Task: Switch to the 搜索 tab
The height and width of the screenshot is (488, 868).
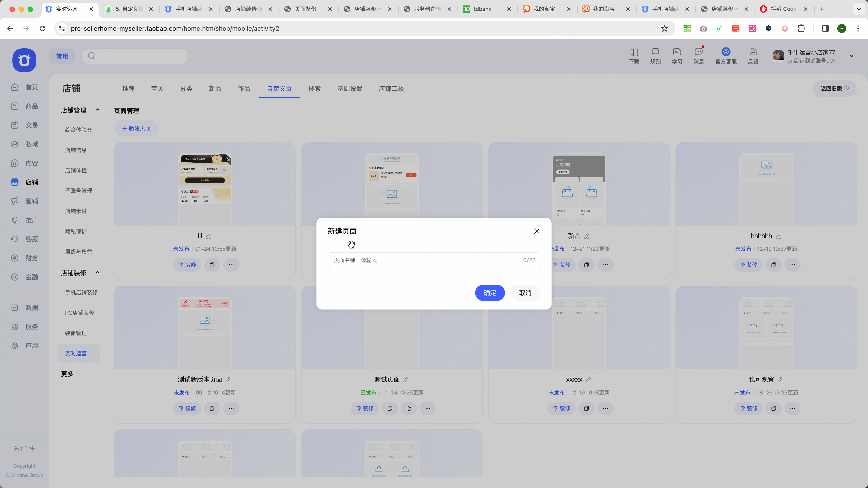Action: pyautogui.click(x=314, y=89)
